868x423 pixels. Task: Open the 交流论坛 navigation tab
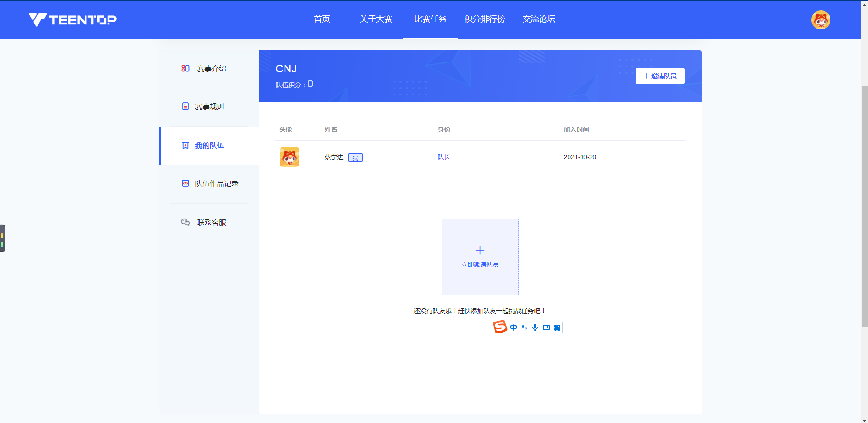[539, 19]
